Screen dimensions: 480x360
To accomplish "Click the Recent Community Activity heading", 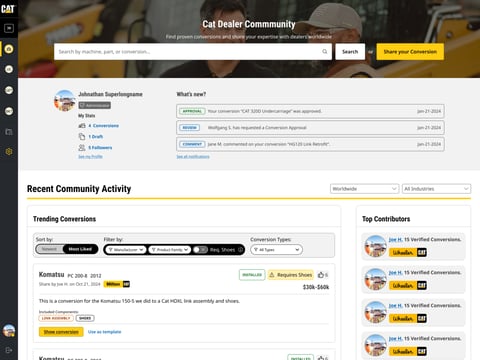I will [x=79, y=189].
